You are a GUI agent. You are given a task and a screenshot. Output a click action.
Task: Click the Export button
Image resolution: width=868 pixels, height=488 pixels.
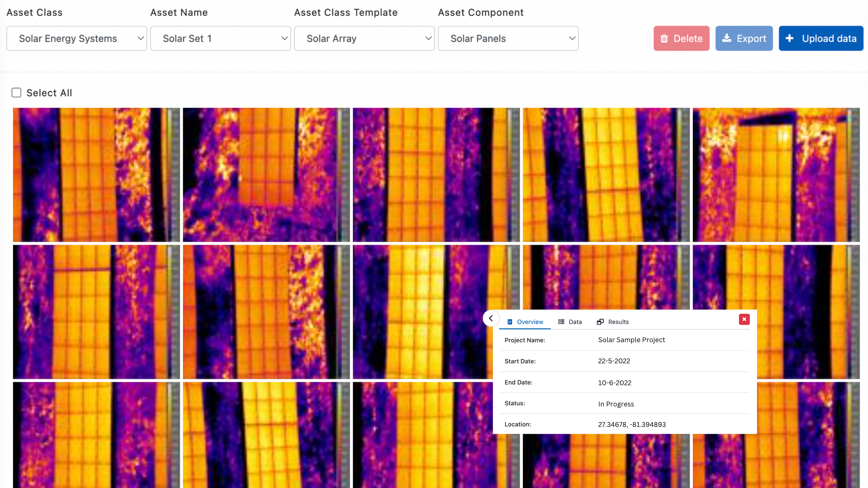(744, 38)
